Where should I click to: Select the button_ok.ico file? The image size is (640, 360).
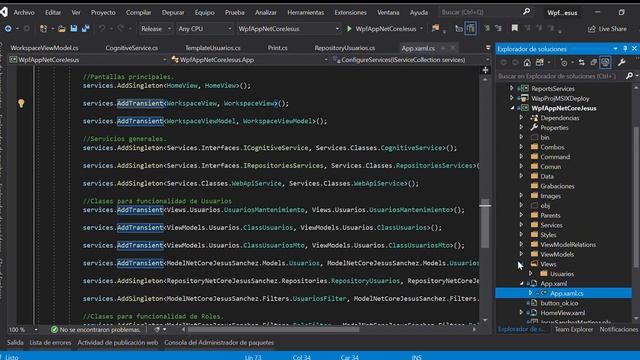pos(559,303)
